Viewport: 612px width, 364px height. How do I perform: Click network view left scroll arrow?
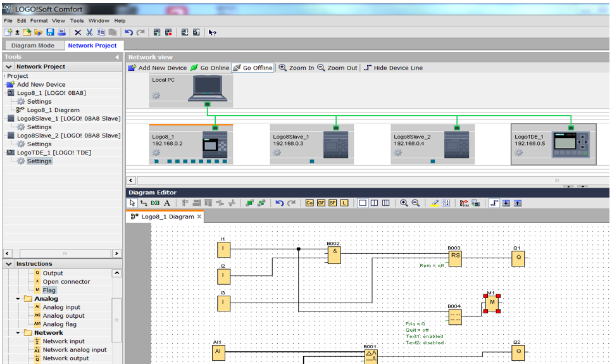tap(131, 180)
